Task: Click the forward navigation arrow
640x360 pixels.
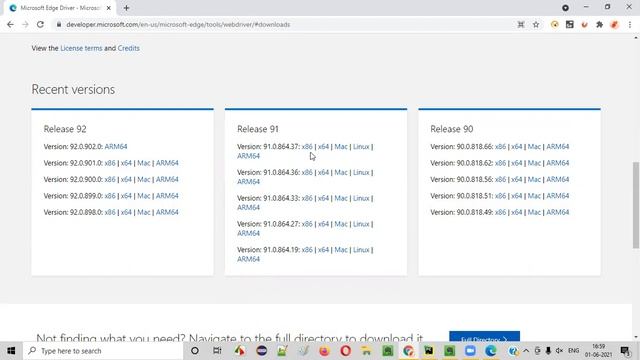Action: tap(25, 24)
